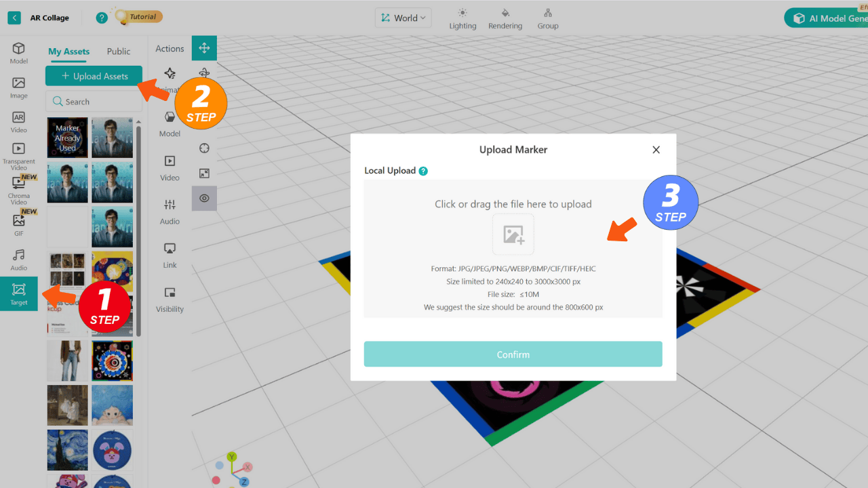The image size is (868, 488).
Task: Click the back arrow beside AR Collage
Action: [14, 18]
